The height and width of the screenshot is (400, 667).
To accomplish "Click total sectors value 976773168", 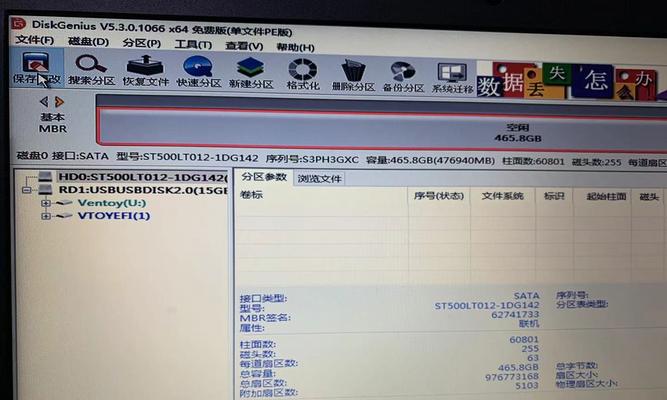I will click(x=512, y=377).
